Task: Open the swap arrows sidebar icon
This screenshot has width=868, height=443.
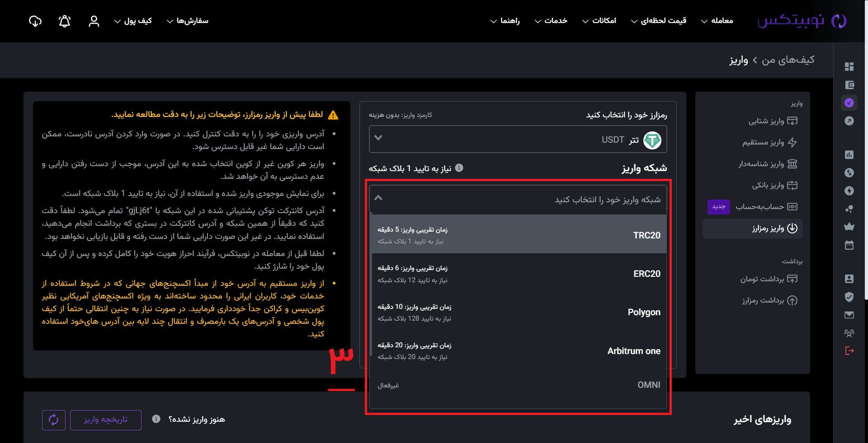Action: (x=849, y=173)
